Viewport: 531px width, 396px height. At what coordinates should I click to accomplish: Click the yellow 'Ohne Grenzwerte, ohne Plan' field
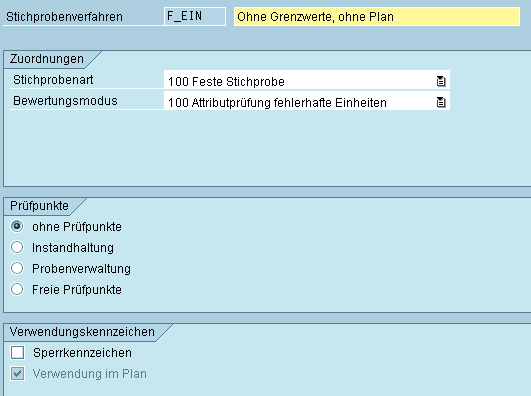click(x=377, y=17)
